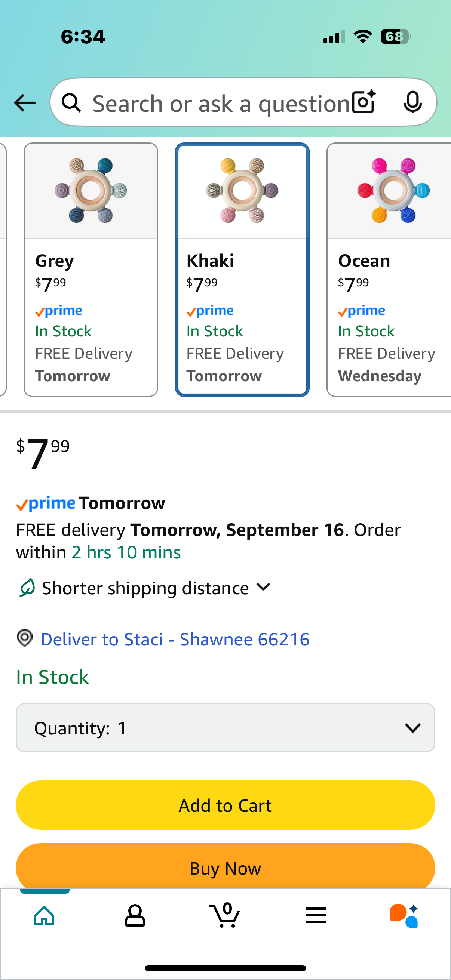The image size is (451, 980).
Task: Tap the search magnifier icon
Action: (x=71, y=103)
